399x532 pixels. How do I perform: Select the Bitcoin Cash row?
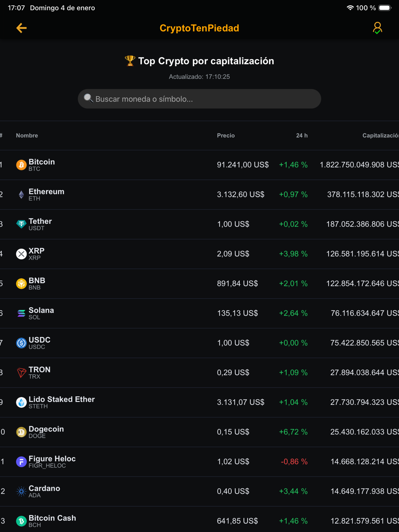tap(199, 519)
